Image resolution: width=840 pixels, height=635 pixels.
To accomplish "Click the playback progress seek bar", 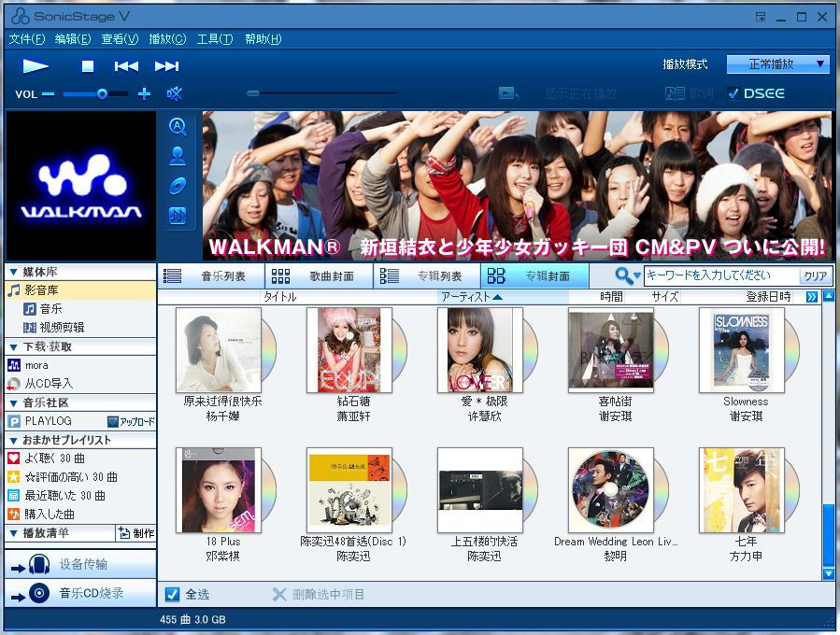I will (x=321, y=93).
